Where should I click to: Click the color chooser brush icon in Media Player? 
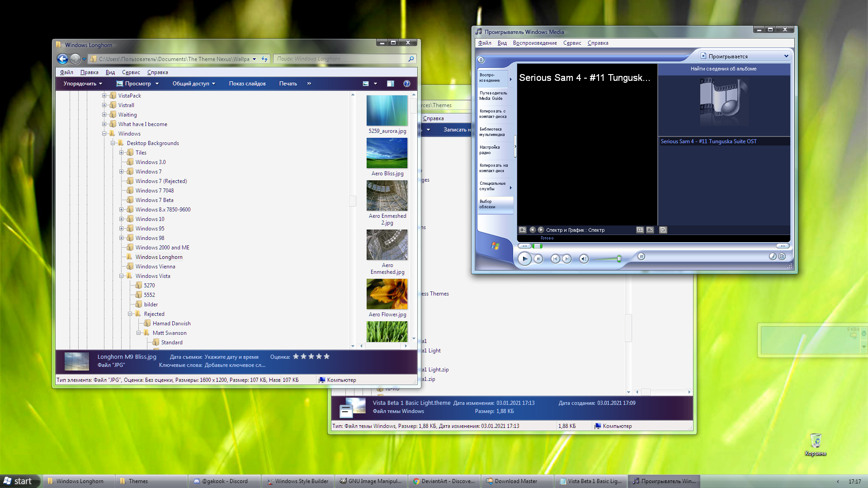coord(773,256)
